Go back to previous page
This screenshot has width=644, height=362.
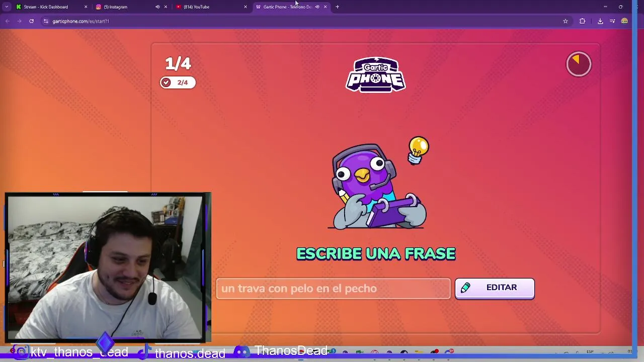7,21
